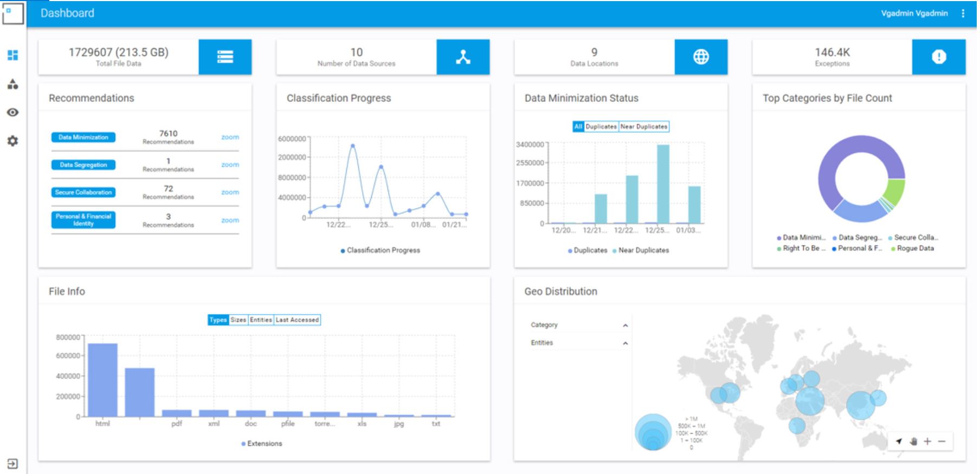Click the Total File Data list icon
The image size is (980, 474).
click(225, 57)
